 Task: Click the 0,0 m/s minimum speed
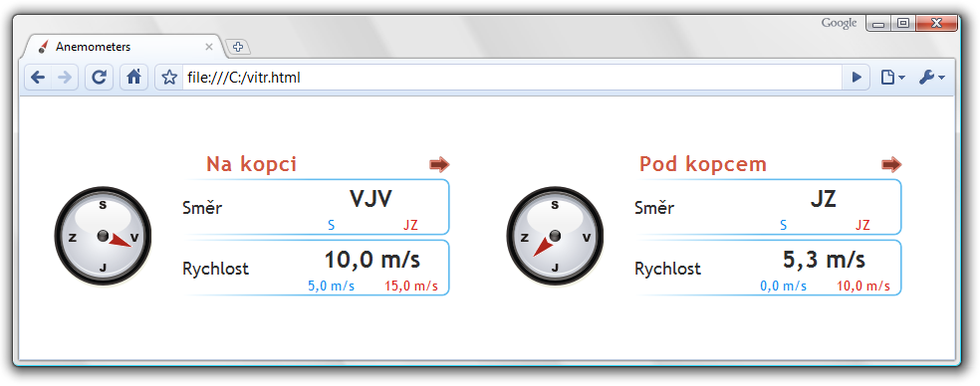click(783, 287)
